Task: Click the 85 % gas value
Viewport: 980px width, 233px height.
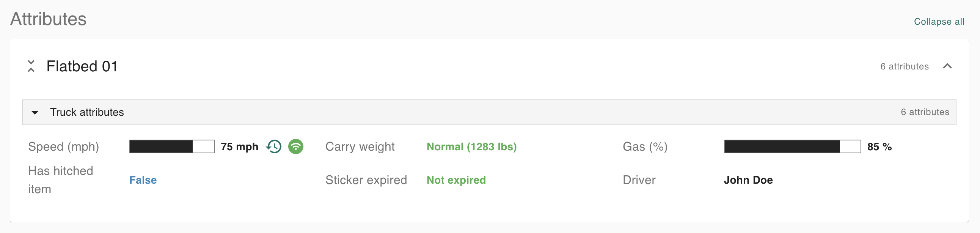Action: point(879,146)
